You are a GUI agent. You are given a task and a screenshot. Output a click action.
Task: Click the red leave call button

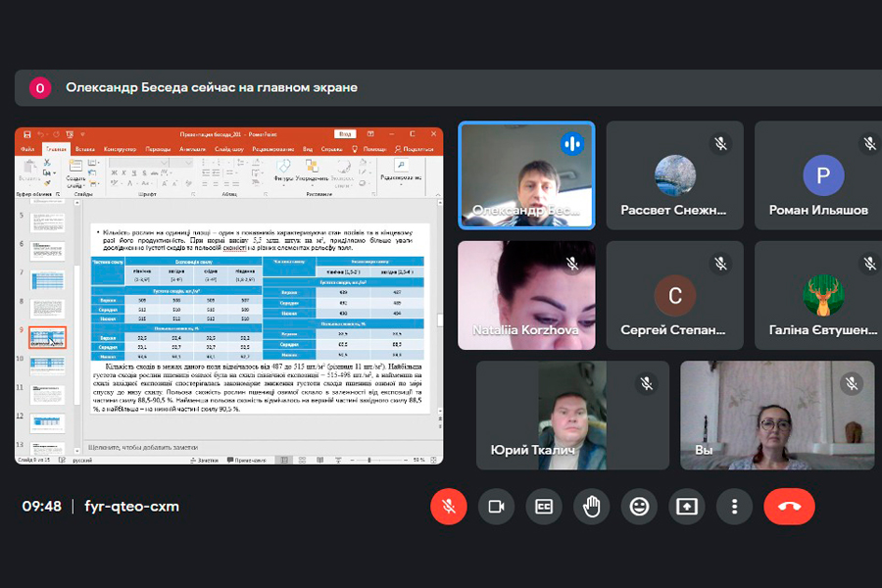[789, 507]
